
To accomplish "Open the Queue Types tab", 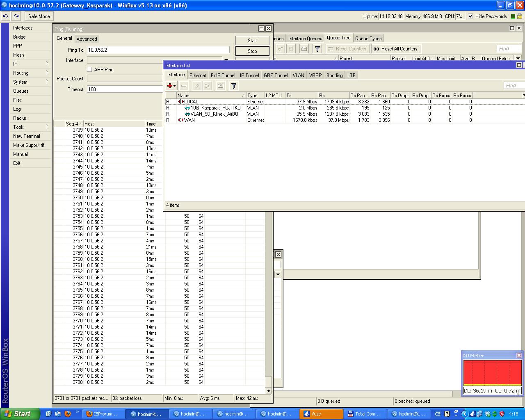I will coord(368,38).
